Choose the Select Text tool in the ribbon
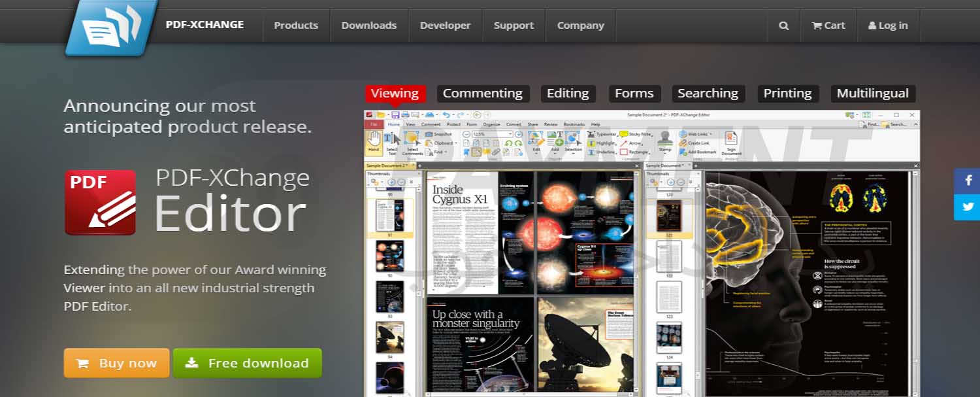980x397 pixels. 392,143
